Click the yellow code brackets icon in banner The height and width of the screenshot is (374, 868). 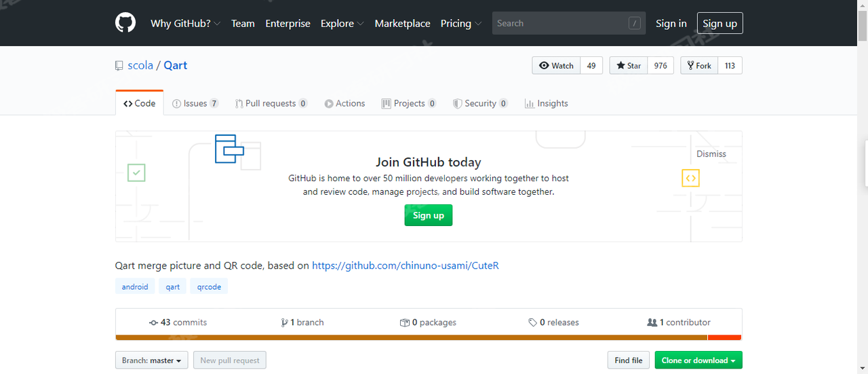690,179
